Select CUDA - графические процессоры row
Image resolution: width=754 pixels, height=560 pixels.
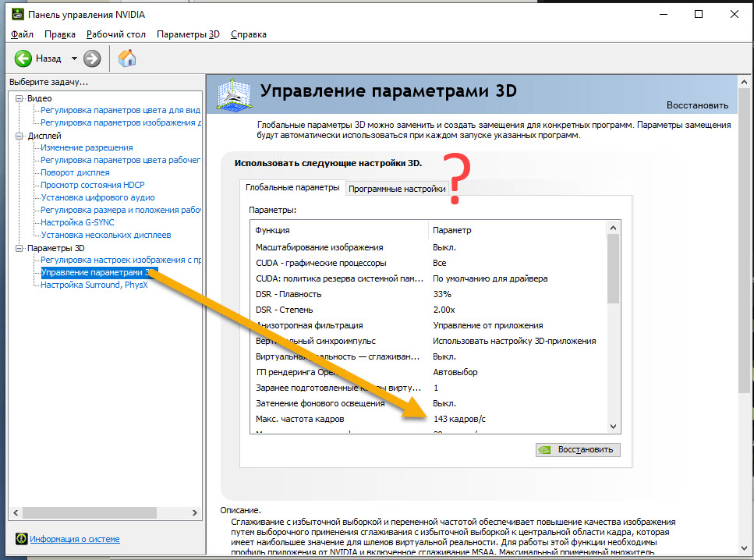(x=428, y=263)
